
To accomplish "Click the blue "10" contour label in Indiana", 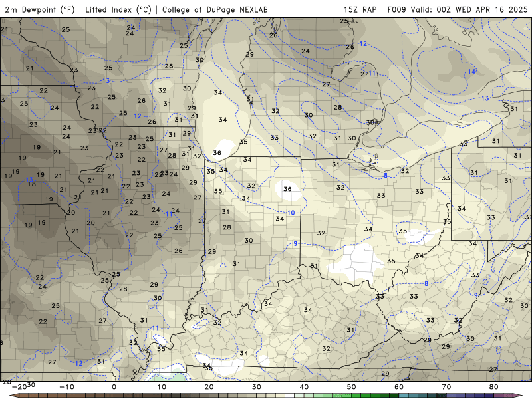I will point(291,213).
